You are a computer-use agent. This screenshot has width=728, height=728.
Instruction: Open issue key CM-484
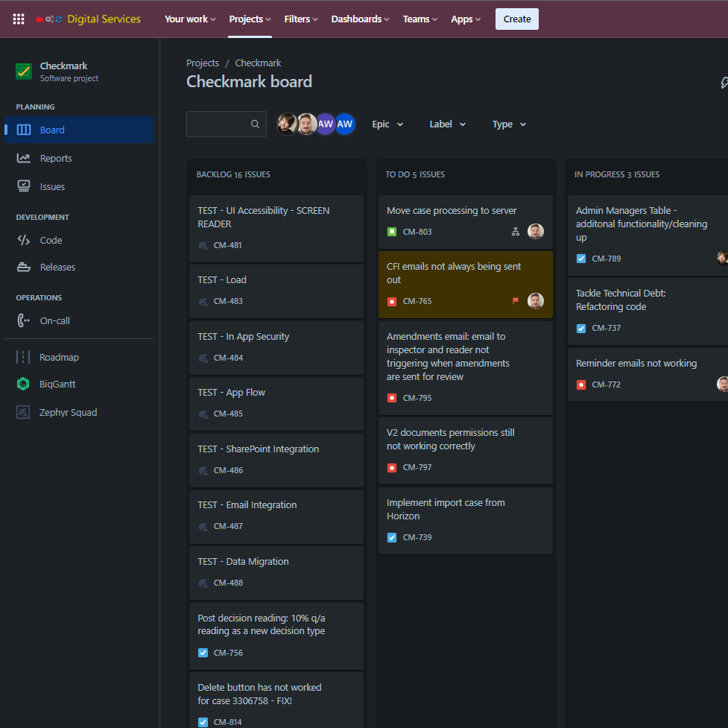(228, 358)
